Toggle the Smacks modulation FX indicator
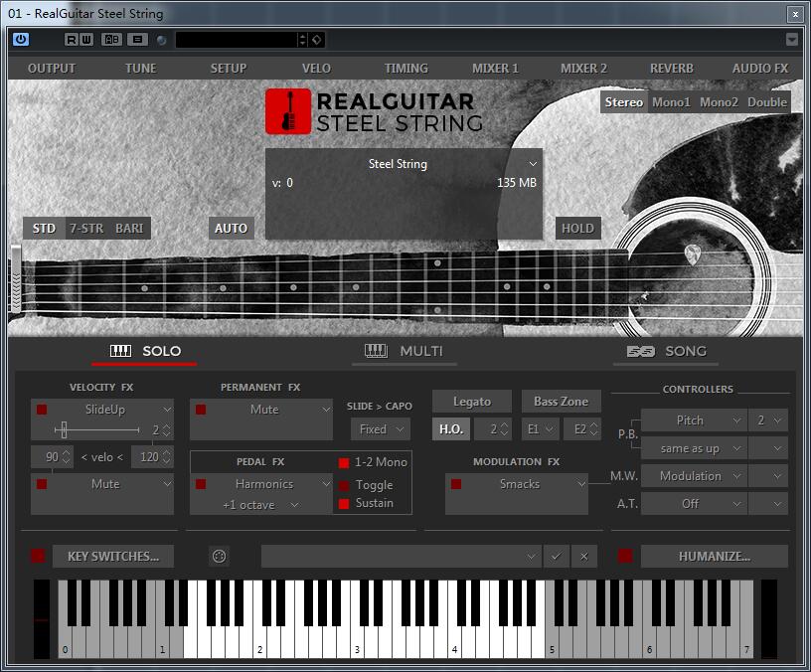 (x=455, y=484)
